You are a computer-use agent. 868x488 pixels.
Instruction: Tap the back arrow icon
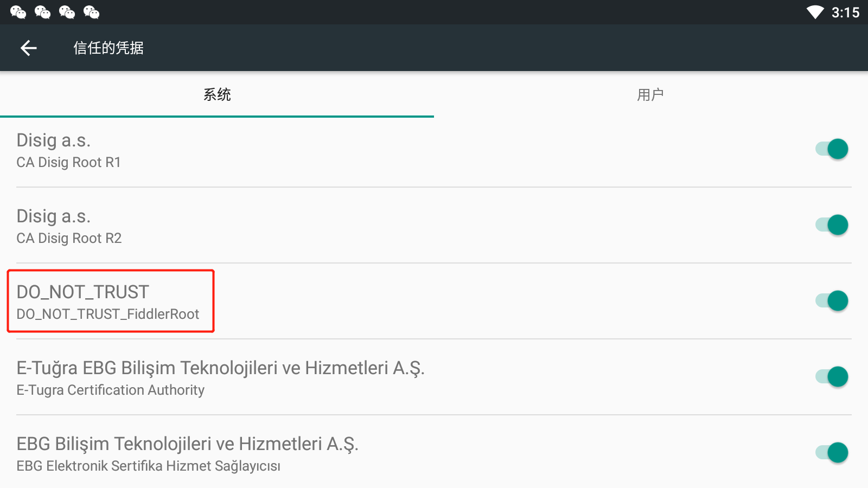pyautogui.click(x=29, y=48)
